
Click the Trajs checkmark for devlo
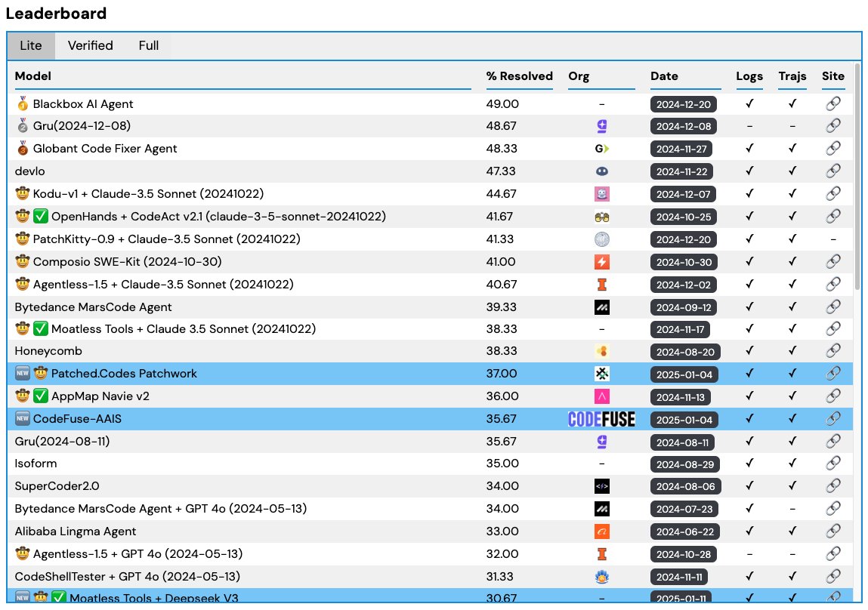(x=792, y=171)
